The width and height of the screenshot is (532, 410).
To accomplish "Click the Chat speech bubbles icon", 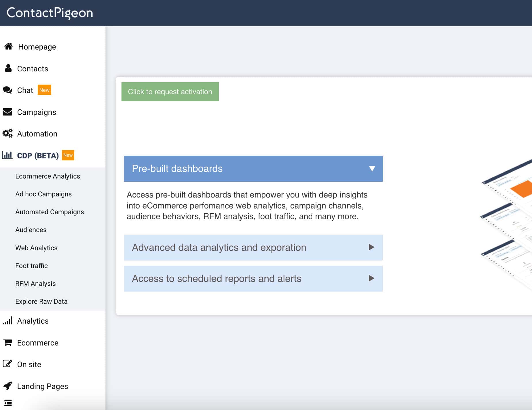I will coord(7,90).
